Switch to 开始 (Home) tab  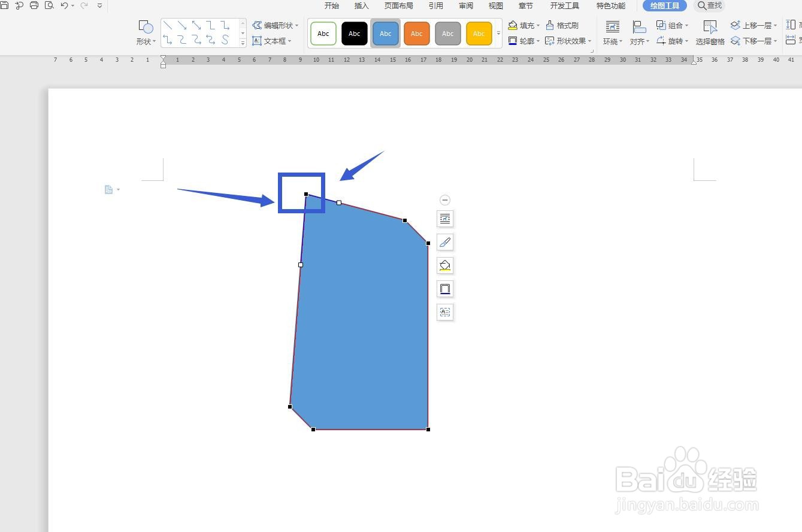point(331,6)
